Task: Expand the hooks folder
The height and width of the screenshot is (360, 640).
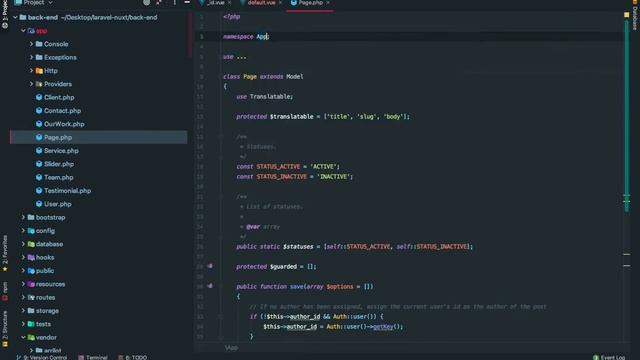Action: [x=23, y=258]
